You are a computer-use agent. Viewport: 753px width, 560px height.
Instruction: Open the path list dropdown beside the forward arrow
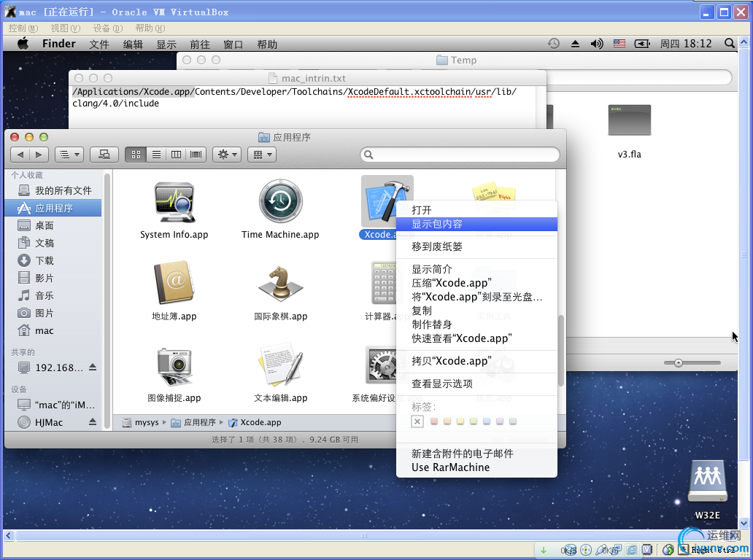69,155
